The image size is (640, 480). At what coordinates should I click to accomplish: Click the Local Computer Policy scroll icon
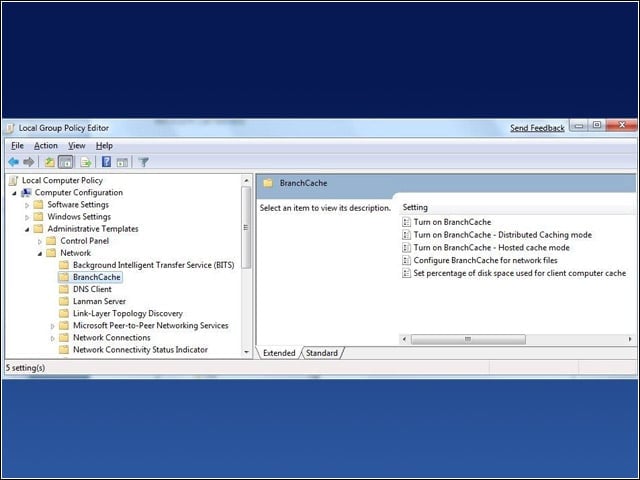click(13, 180)
